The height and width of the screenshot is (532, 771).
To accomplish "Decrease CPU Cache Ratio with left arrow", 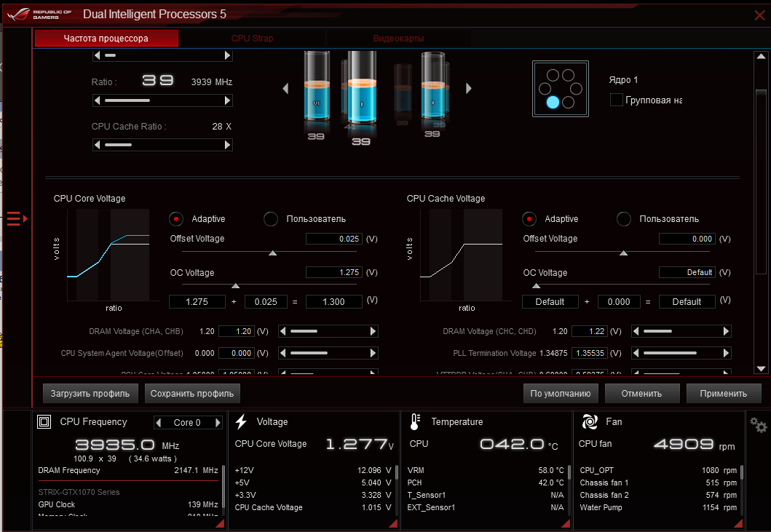I will (x=98, y=145).
